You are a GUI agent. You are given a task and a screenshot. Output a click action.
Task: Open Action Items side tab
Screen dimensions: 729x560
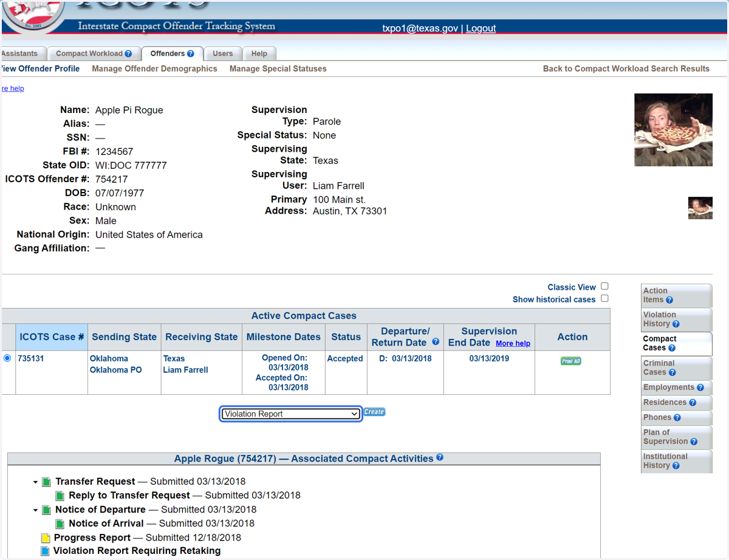pos(676,295)
